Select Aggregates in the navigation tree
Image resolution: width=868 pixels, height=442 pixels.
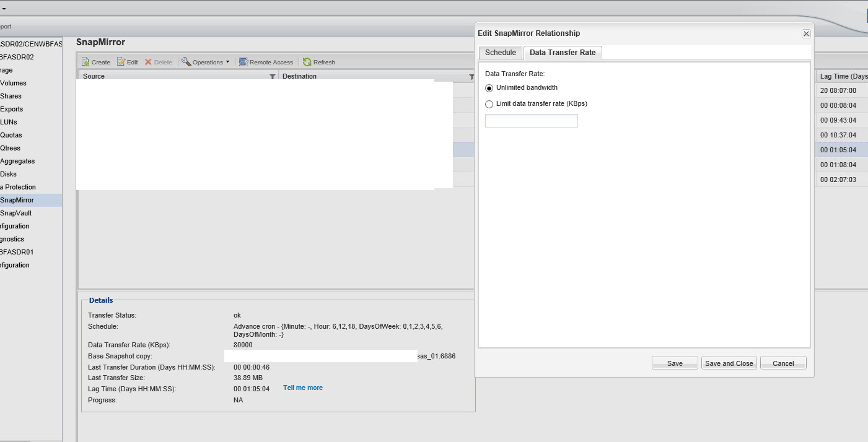point(17,161)
